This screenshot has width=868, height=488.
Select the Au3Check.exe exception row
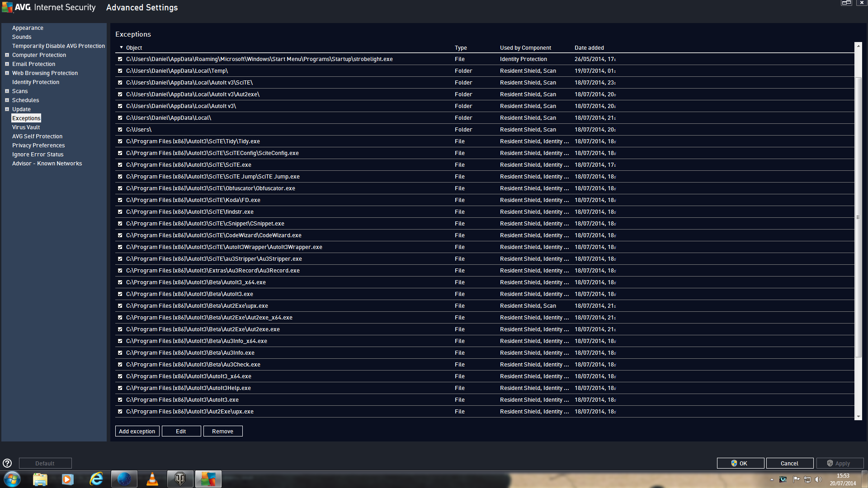point(485,365)
